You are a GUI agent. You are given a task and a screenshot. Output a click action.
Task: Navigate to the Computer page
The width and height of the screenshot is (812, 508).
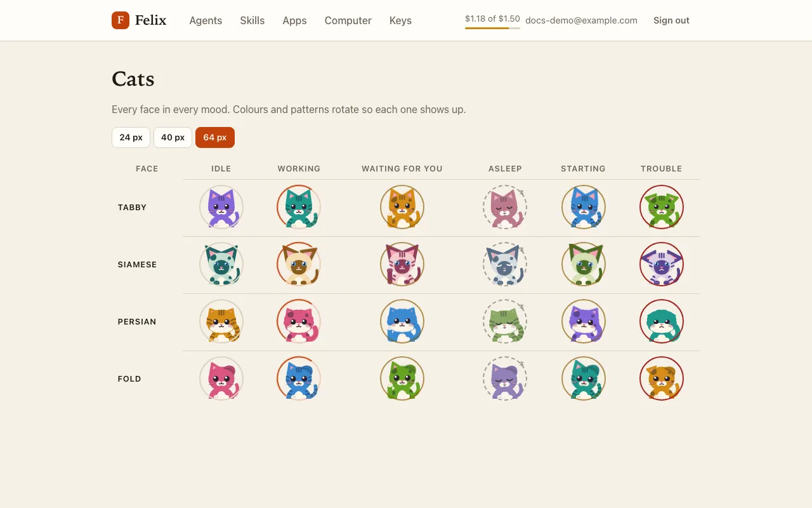point(348,20)
